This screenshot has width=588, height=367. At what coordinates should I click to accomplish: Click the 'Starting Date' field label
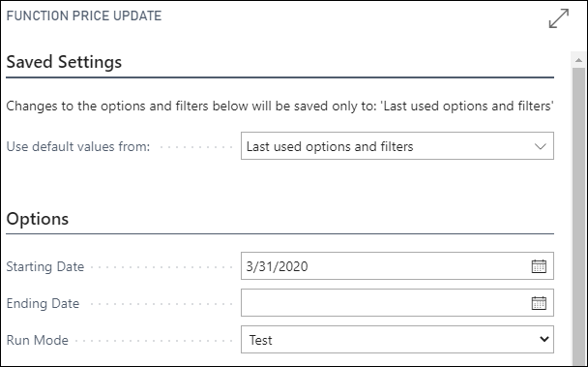[x=45, y=266]
